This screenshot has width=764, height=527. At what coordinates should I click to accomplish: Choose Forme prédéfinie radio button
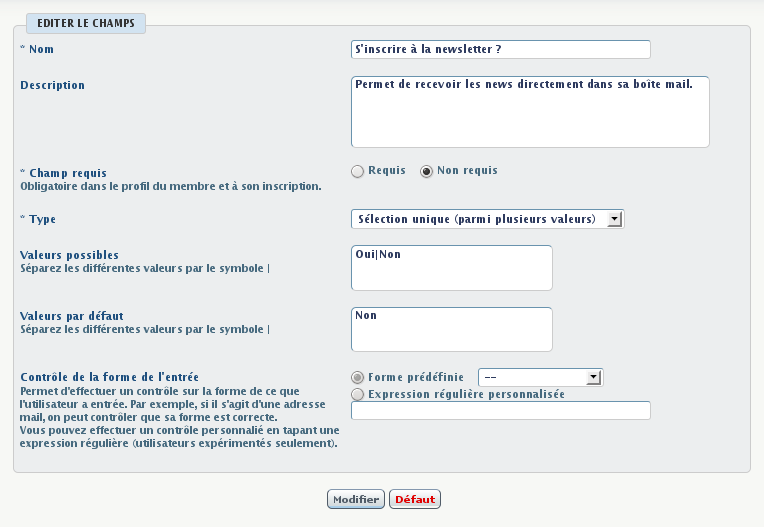pos(358,378)
